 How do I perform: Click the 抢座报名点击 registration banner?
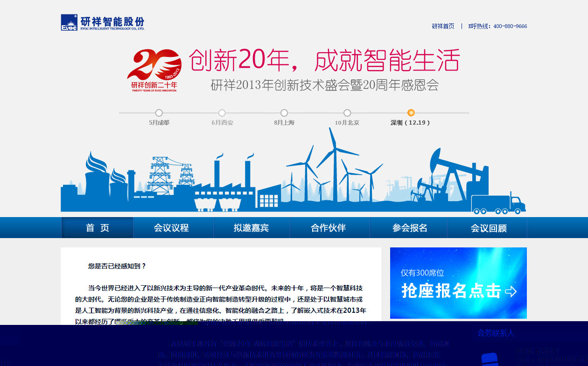(458, 283)
